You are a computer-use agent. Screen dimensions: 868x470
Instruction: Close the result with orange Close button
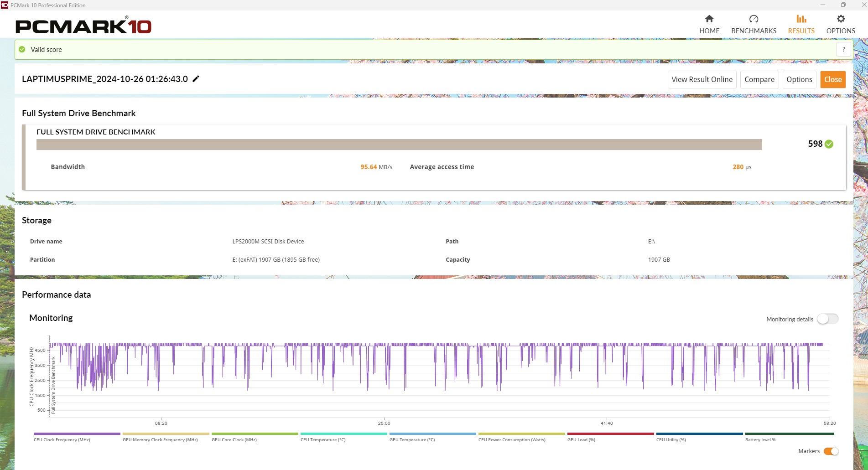[833, 79]
